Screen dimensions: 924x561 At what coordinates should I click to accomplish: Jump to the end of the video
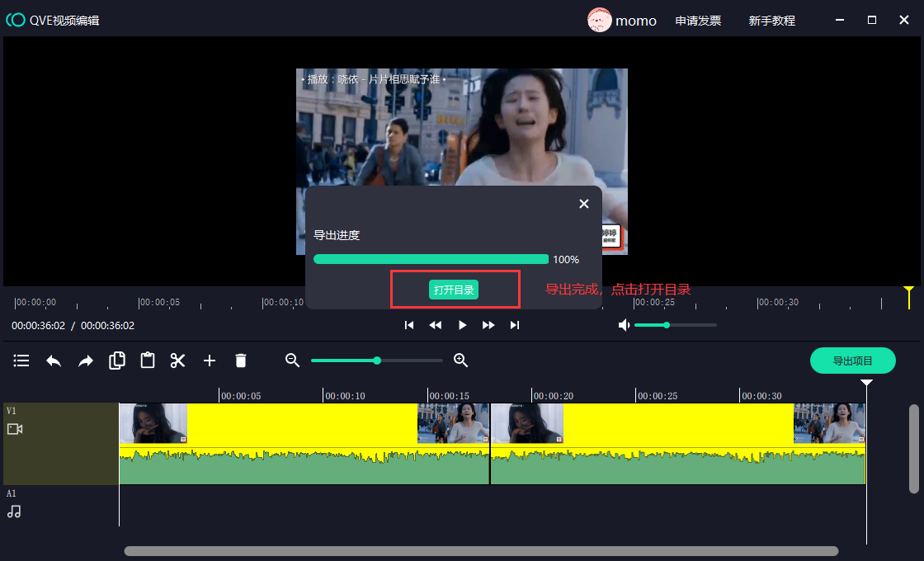pos(515,325)
